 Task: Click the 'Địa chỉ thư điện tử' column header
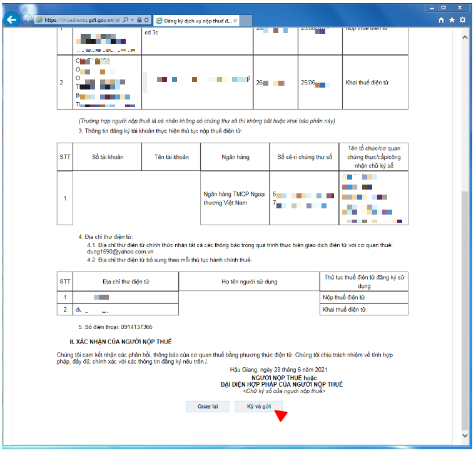[126, 282]
